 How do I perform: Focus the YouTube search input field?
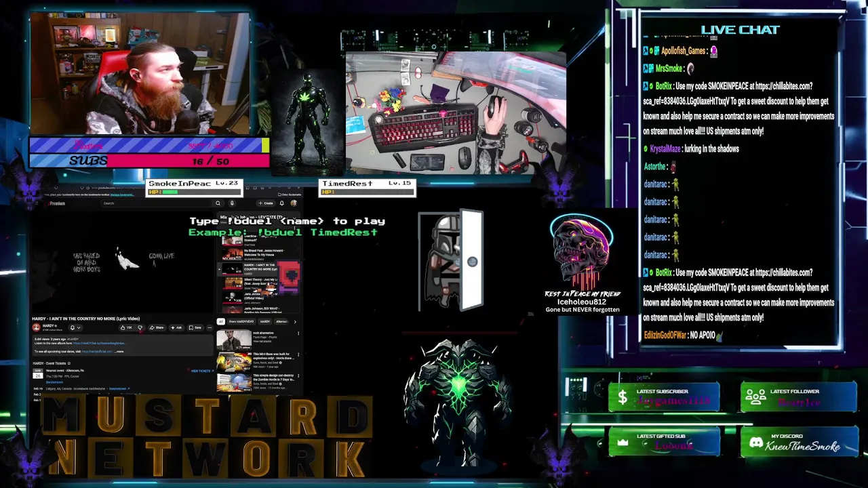[x=157, y=203]
